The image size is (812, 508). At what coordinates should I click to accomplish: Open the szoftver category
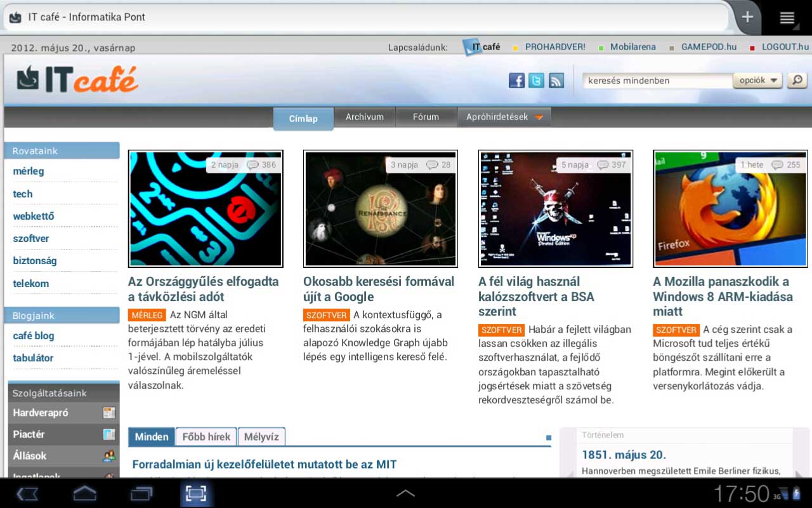tap(31, 239)
